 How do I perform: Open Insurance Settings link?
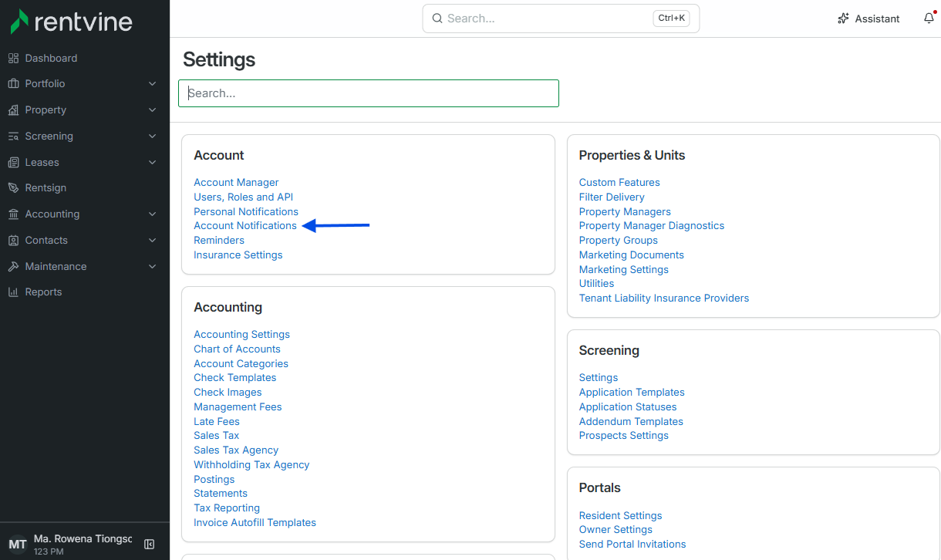point(238,255)
